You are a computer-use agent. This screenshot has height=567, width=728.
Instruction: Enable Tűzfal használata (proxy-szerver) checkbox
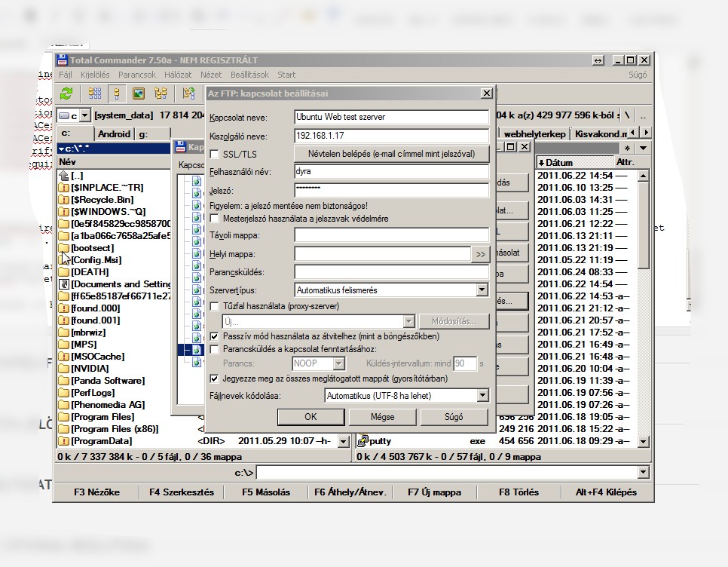tap(215, 306)
